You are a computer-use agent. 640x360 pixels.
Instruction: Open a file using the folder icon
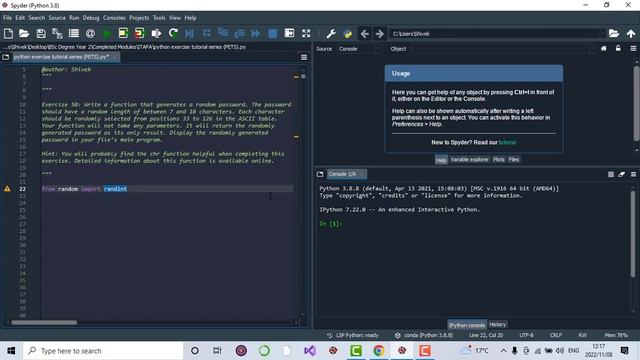click(x=24, y=33)
